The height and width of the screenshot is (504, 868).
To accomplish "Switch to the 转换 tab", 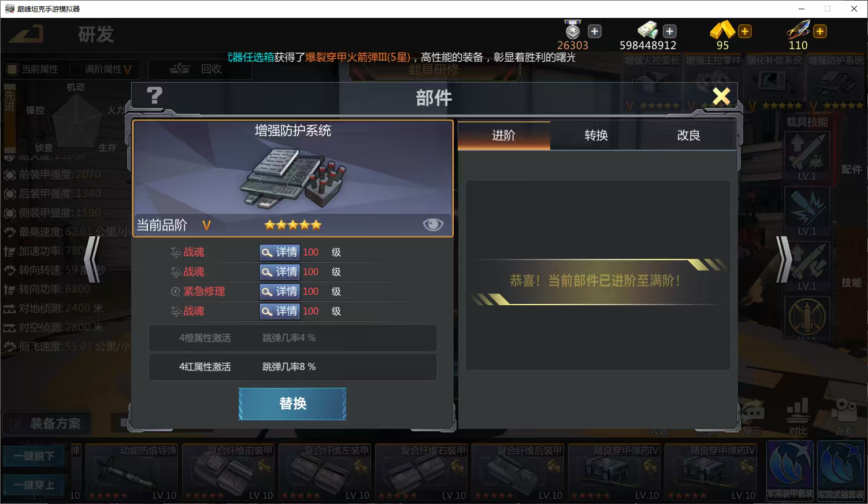I will point(596,135).
